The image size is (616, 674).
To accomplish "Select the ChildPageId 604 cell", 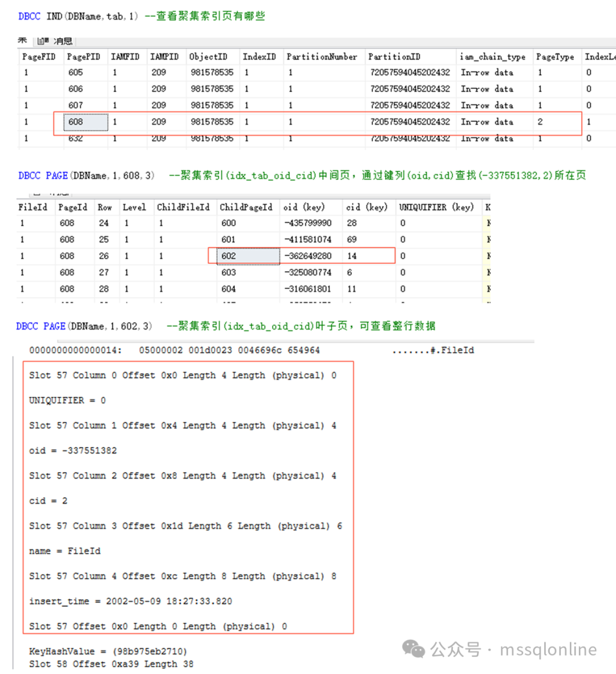I will 229,289.
